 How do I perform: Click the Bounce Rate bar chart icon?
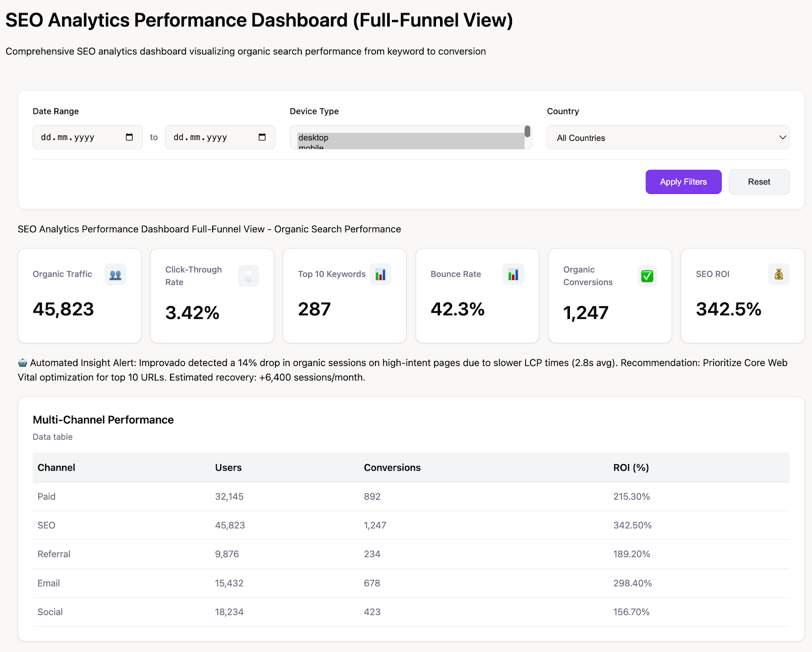click(x=513, y=275)
